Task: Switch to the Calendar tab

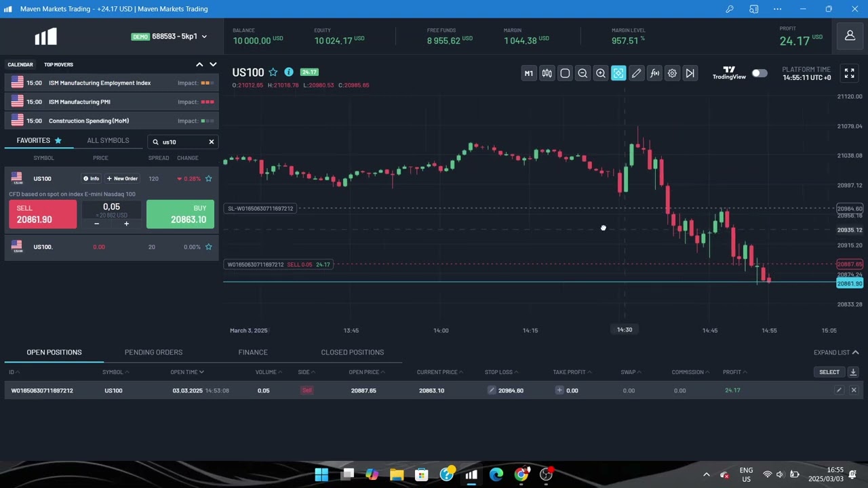Action: 20,64
